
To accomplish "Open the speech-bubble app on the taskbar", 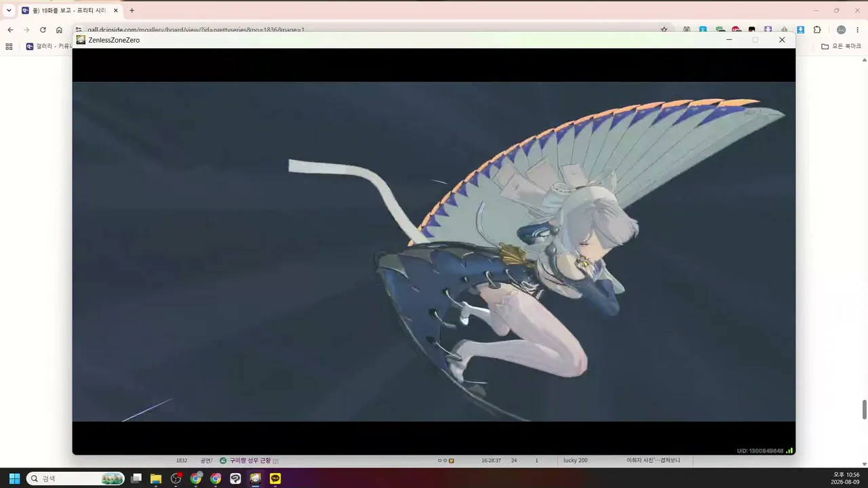I will point(235,479).
